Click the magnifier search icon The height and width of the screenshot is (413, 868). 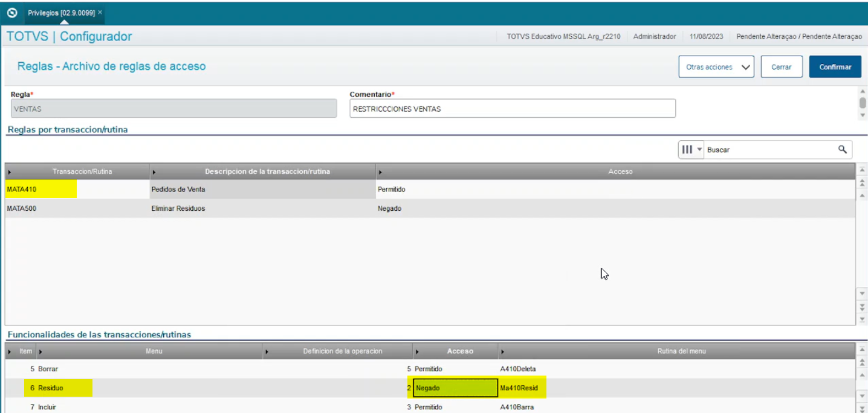click(x=843, y=150)
